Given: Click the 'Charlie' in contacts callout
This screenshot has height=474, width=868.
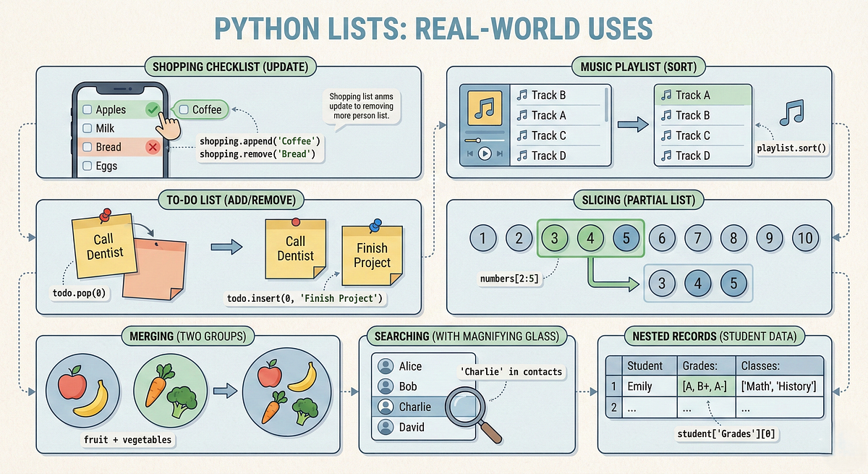Looking at the screenshot, I should [511, 371].
